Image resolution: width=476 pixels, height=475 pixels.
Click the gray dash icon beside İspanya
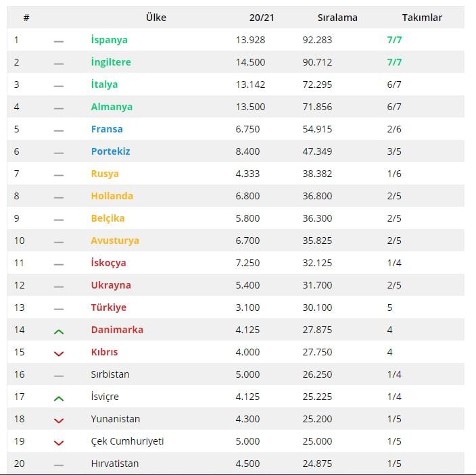[x=59, y=41]
